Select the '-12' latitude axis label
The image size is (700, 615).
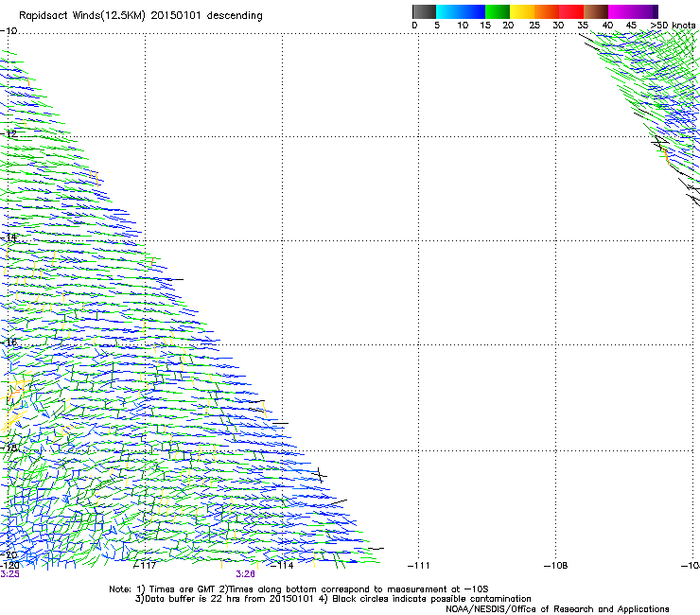coord(9,133)
